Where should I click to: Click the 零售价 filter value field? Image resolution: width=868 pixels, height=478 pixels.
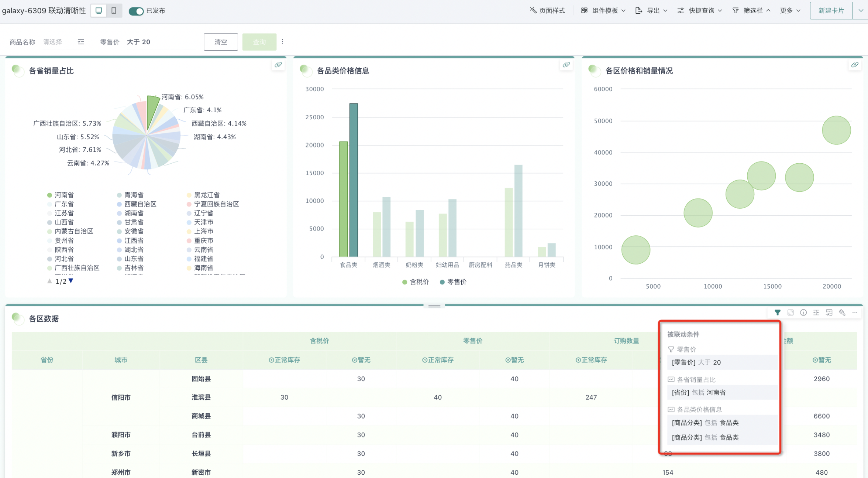tap(161, 42)
